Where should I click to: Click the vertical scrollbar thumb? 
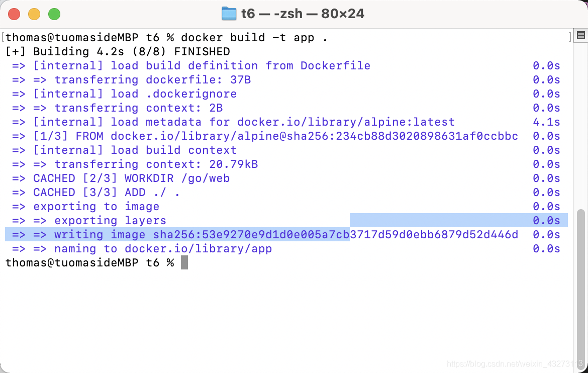click(x=581, y=288)
